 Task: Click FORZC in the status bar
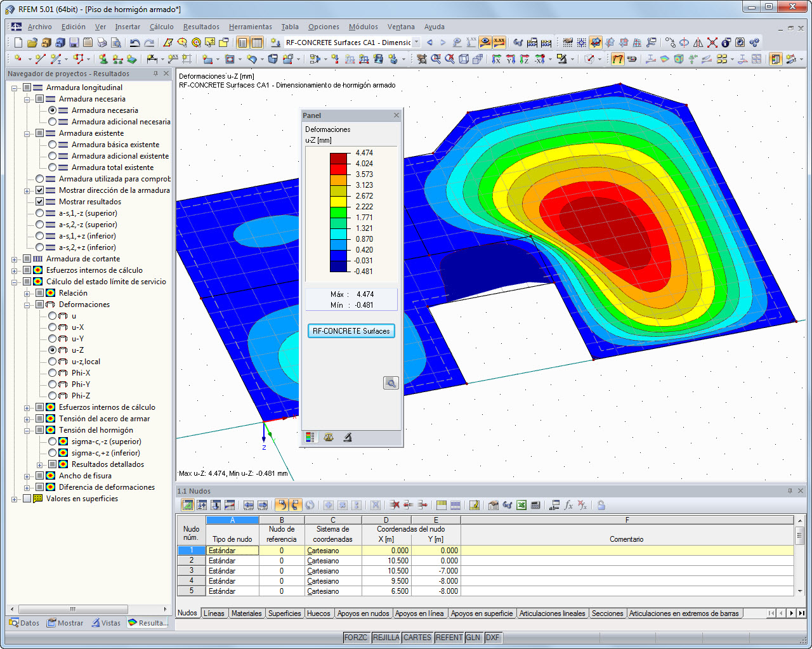(x=356, y=638)
